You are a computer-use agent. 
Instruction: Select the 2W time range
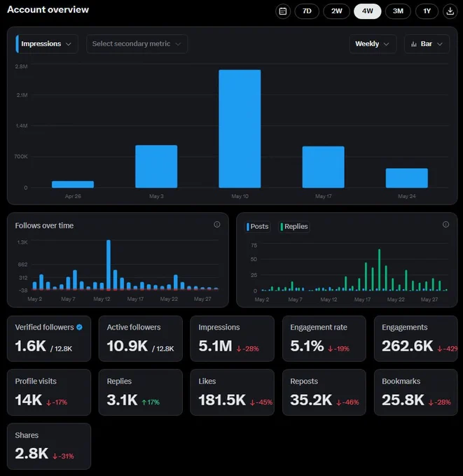[x=337, y=11]
